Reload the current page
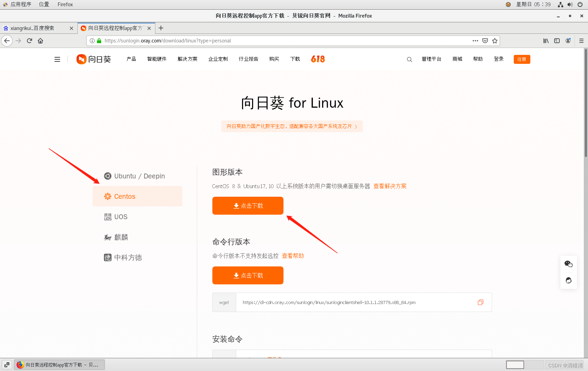This screenshot has height=371, width=588. tap(29, 41)
